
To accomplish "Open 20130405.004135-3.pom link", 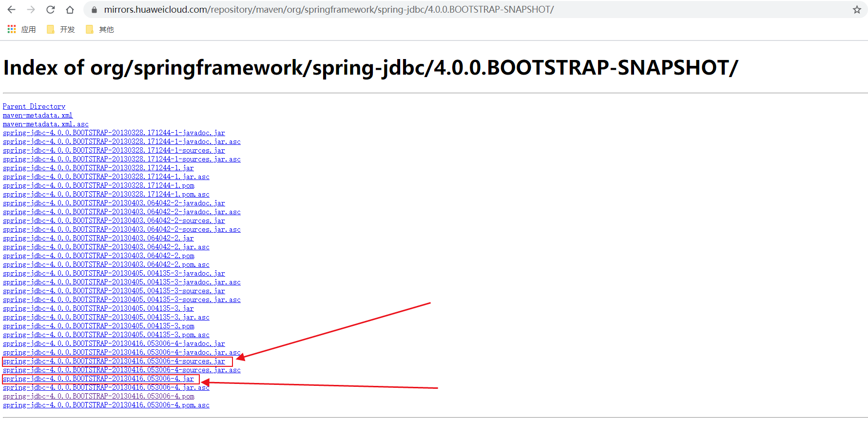I will (98, 326).
